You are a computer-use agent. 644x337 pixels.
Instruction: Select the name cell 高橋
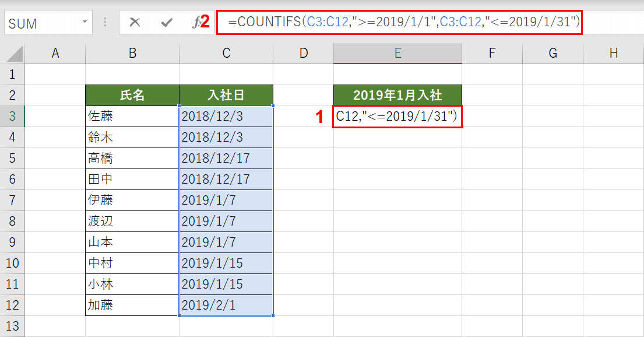tap(132, 158)
